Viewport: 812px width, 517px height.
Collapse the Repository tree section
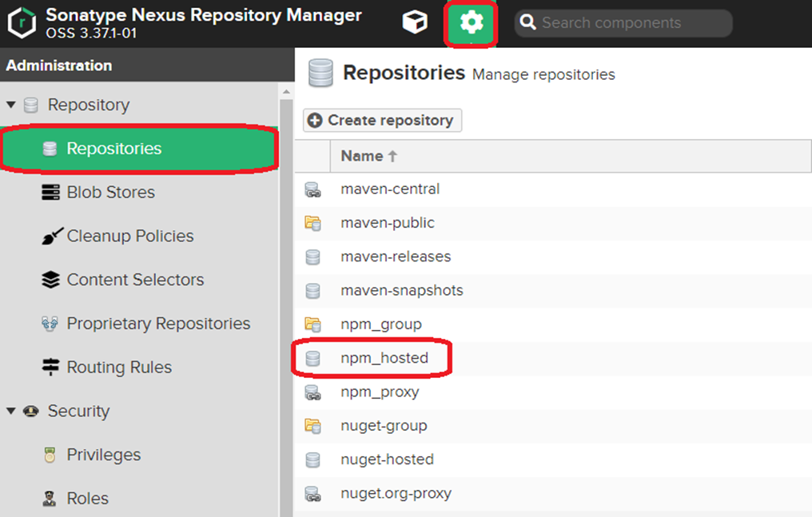click(x=11, y=105)
